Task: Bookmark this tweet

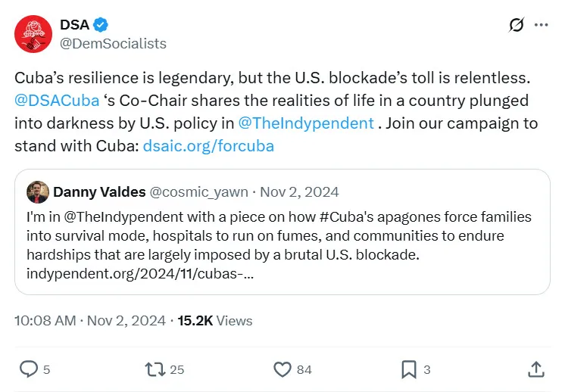Action: point(408,369)
